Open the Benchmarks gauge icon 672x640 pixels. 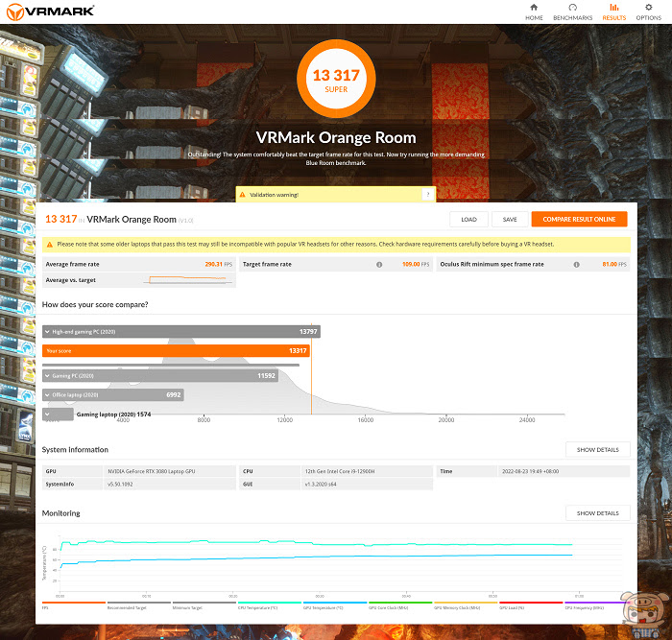pos(572,8)
